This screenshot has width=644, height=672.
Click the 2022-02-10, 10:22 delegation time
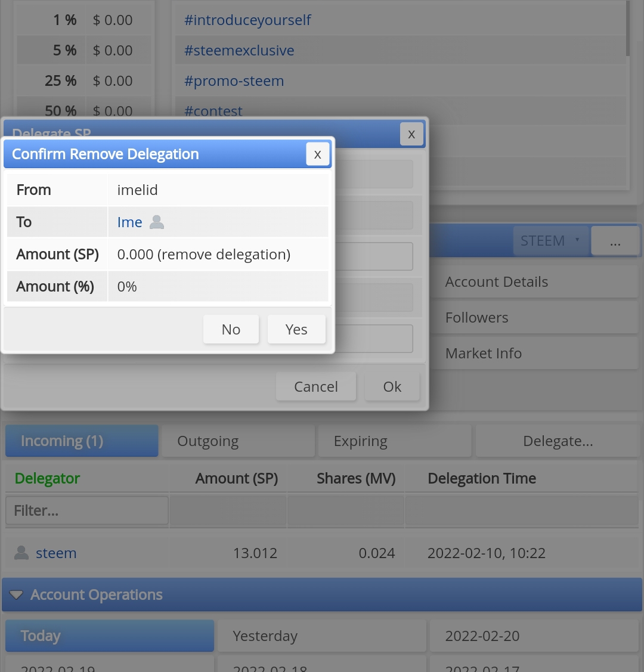[x=487, y=553]
